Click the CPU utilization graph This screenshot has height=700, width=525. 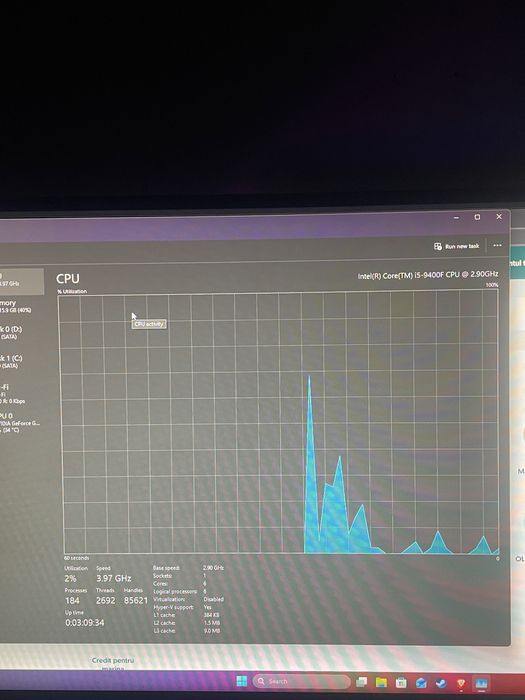(279, 422)
